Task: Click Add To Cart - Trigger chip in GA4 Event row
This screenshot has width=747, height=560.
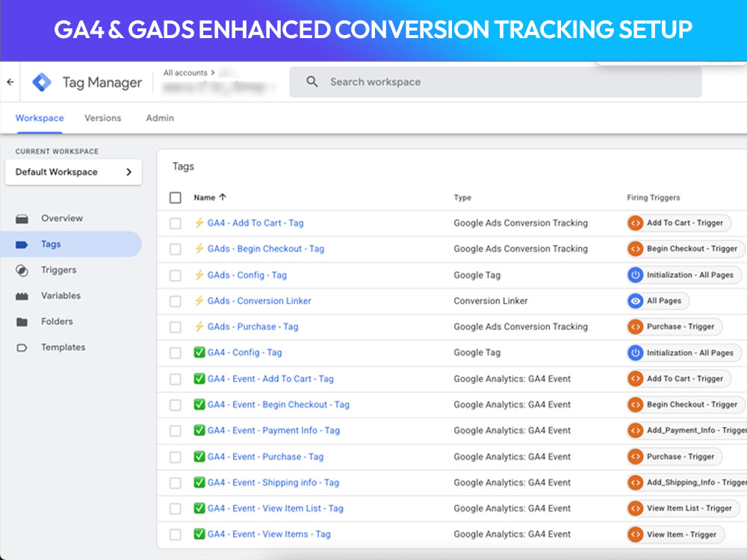Action: point(679,379)
